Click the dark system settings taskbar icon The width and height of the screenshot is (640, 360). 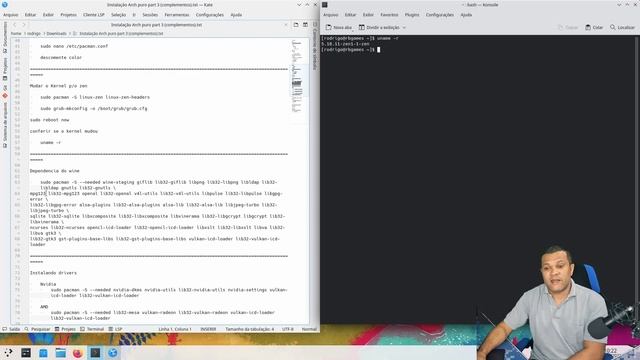pos(26,352)
